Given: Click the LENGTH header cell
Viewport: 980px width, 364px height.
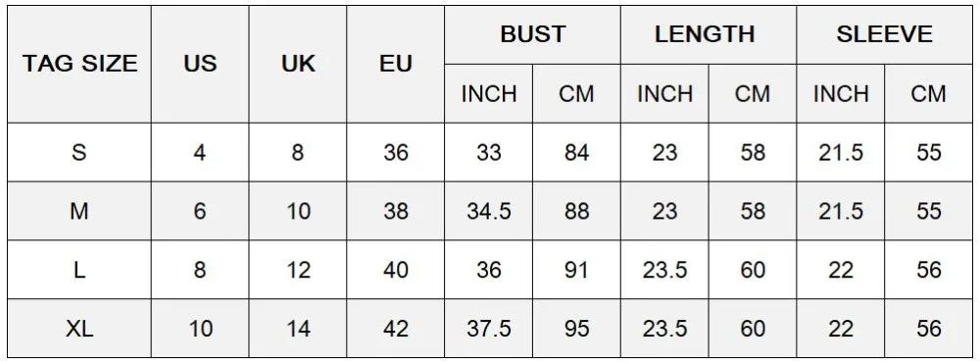Looking at the screenshot, I should (709, 34).
